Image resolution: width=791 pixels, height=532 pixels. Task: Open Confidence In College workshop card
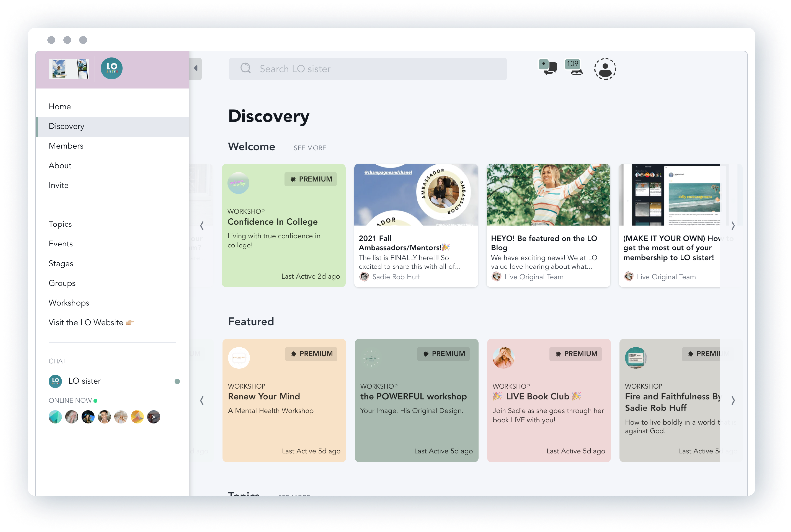pos(284,226)
